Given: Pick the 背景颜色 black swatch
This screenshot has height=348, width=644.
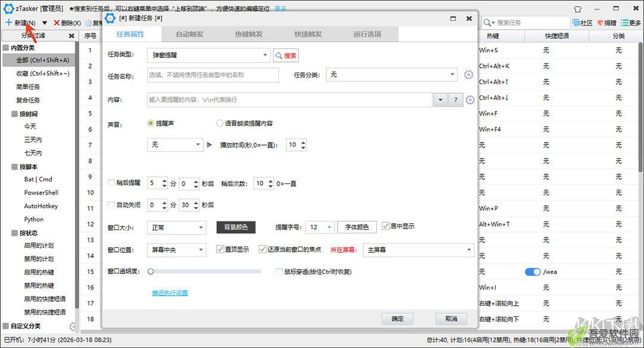Looking at the screenshot, I should tap(236, 227).
